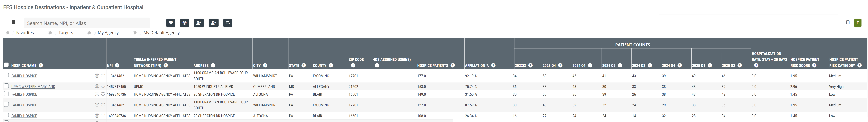Sort by the 2025 Q2 column header

coord(728,65)
